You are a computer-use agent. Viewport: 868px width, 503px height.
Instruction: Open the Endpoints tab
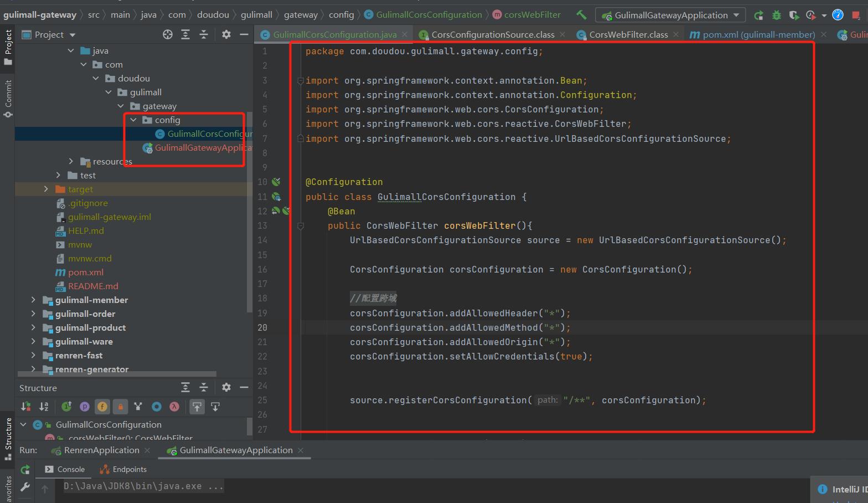[x=123, y=469]
